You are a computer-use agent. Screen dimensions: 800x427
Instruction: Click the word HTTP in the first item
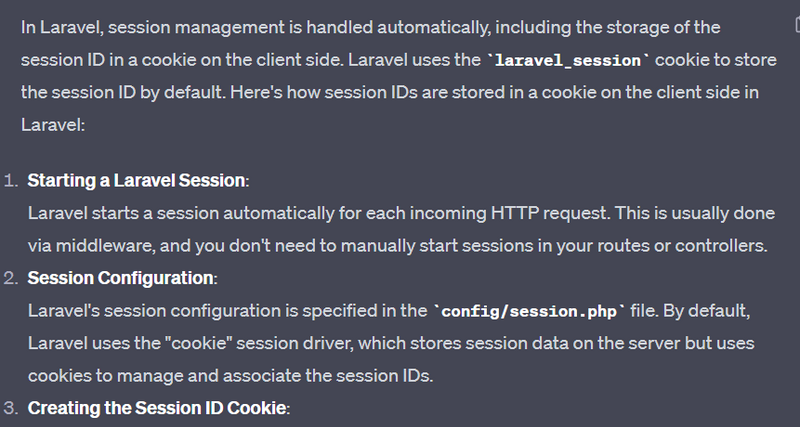pyautogui.click(x=515, y=213)
